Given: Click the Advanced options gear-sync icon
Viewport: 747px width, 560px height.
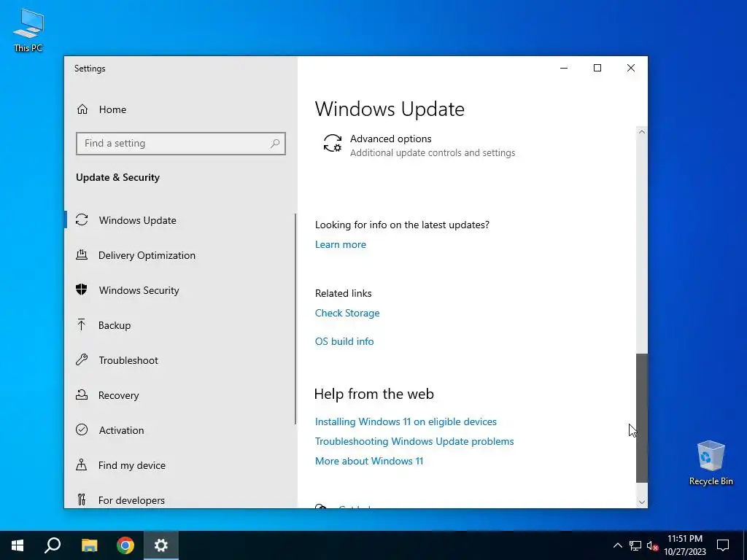Looking at the screenshot, I should [x=333, y=144].
